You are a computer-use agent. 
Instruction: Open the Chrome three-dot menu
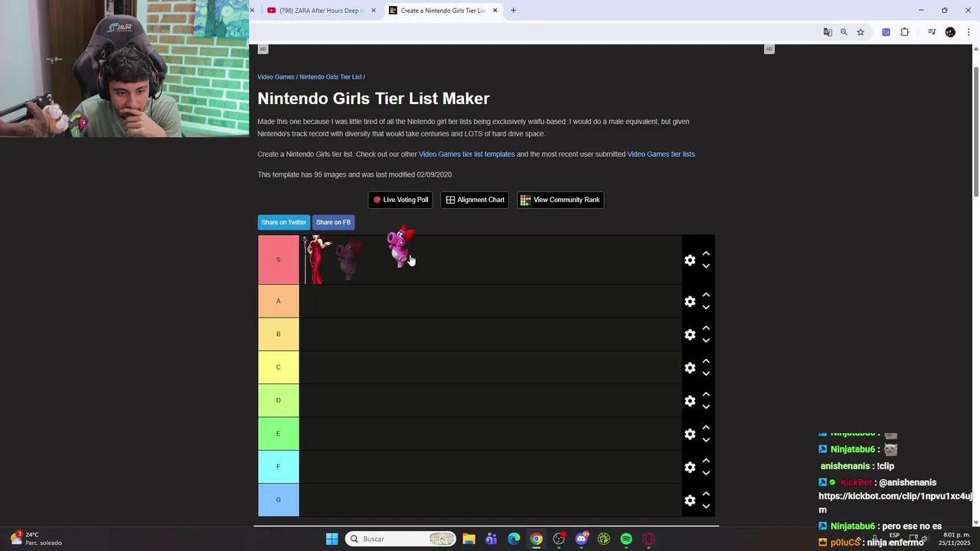point(969,32)
